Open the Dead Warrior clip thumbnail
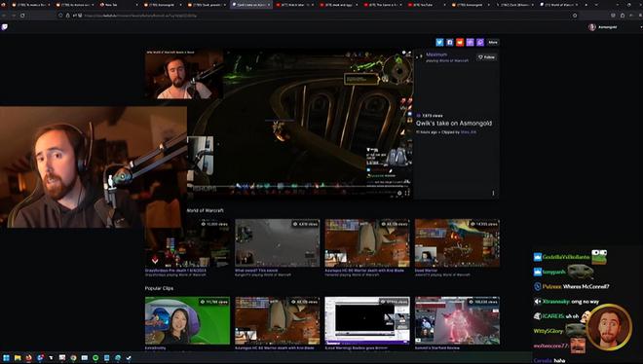 point(457,242)
